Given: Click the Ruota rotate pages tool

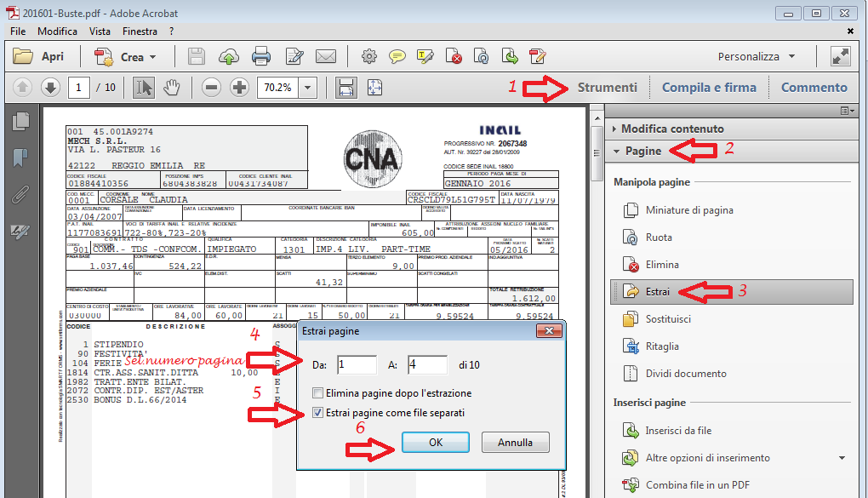Looking at the screenshot, I should point(658,238).
